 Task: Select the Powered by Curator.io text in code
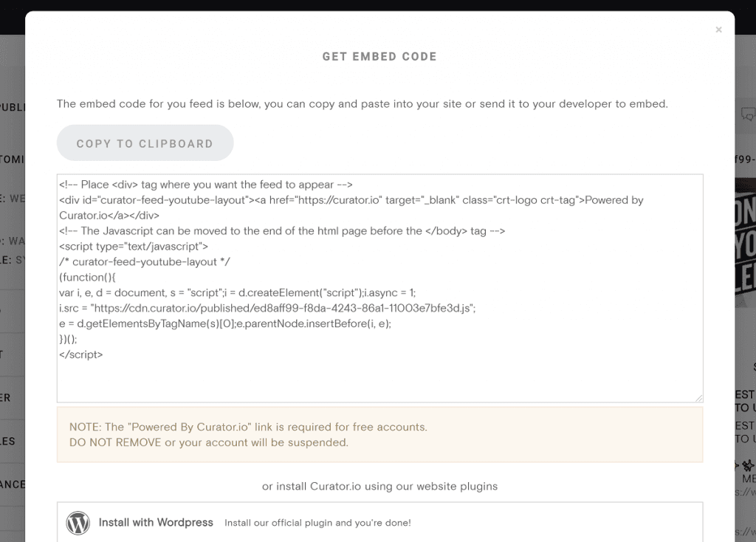pyautogui.click(x=617, y=199)
